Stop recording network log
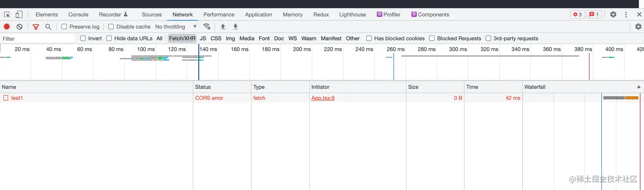This screenshot has width=644, height=190. pos(7,26)
